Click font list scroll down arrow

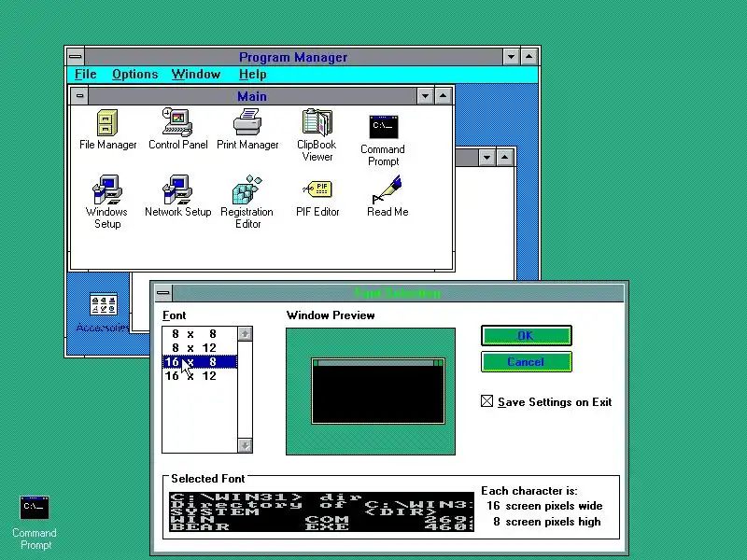tap(245, 446)
